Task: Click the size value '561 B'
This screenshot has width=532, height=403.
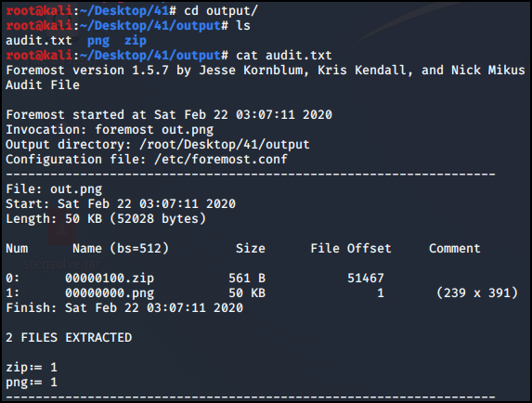Action: click(247, 279)
